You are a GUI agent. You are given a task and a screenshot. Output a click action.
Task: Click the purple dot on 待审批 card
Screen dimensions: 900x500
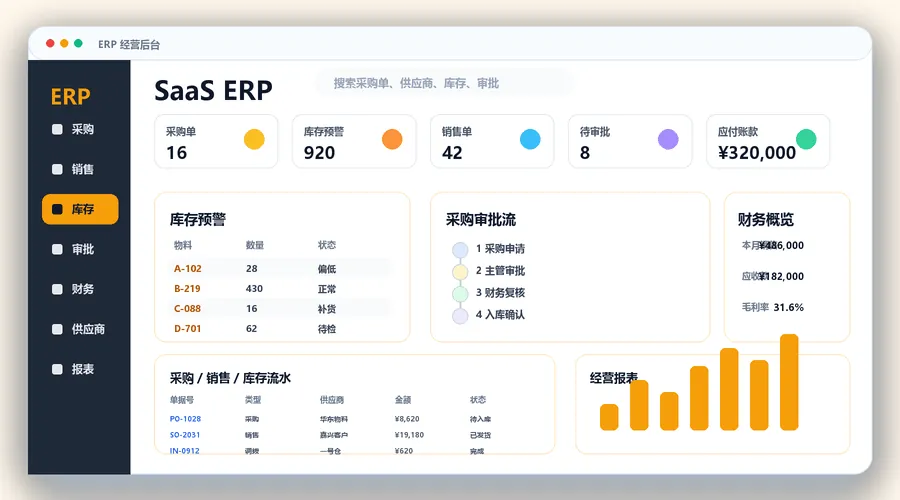coord(668,139)
